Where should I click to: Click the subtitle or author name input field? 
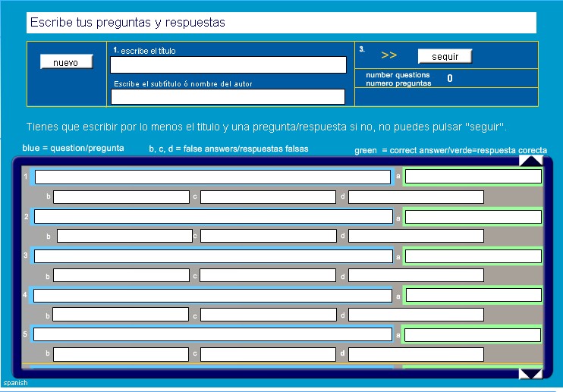click(228, 97)
